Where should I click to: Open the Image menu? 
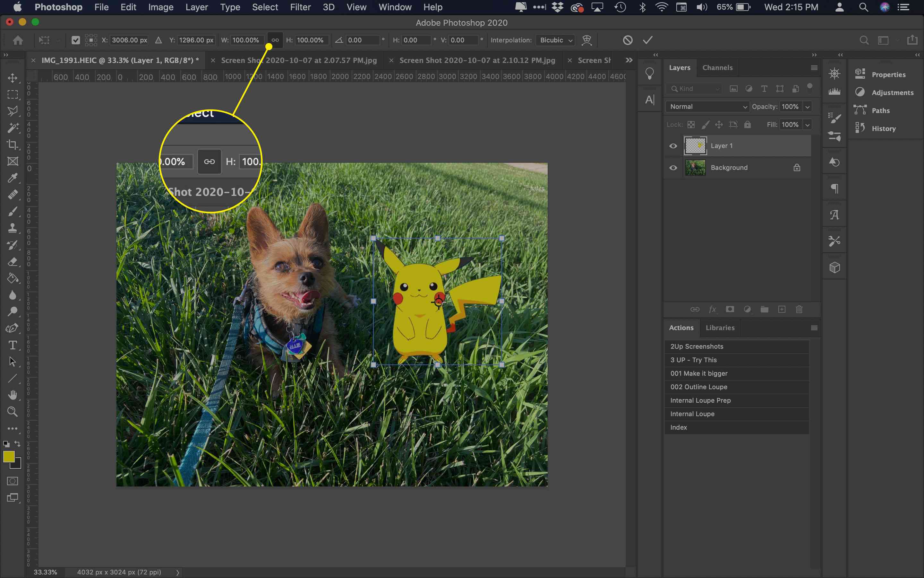click(161, 7)
